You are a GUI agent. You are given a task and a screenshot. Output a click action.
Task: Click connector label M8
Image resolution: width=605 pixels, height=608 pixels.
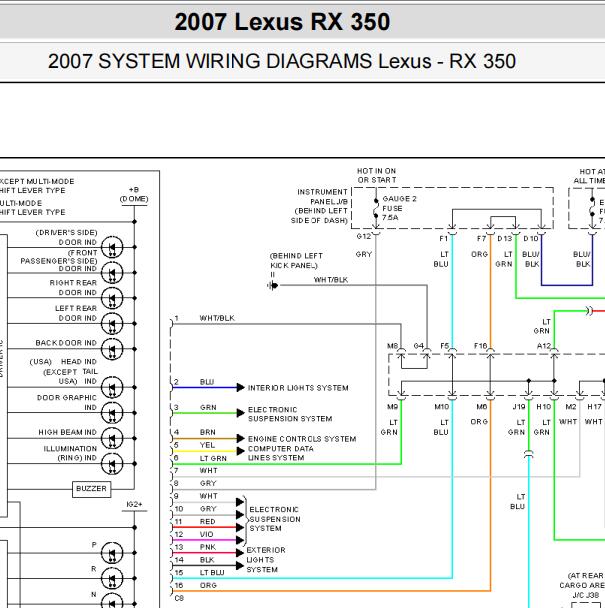[x=392, y=346]
